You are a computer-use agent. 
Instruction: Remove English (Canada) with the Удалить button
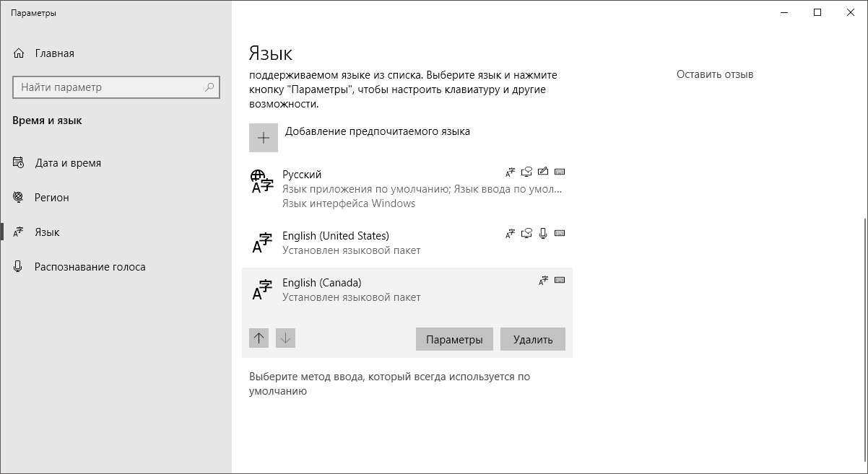[533, 339]
